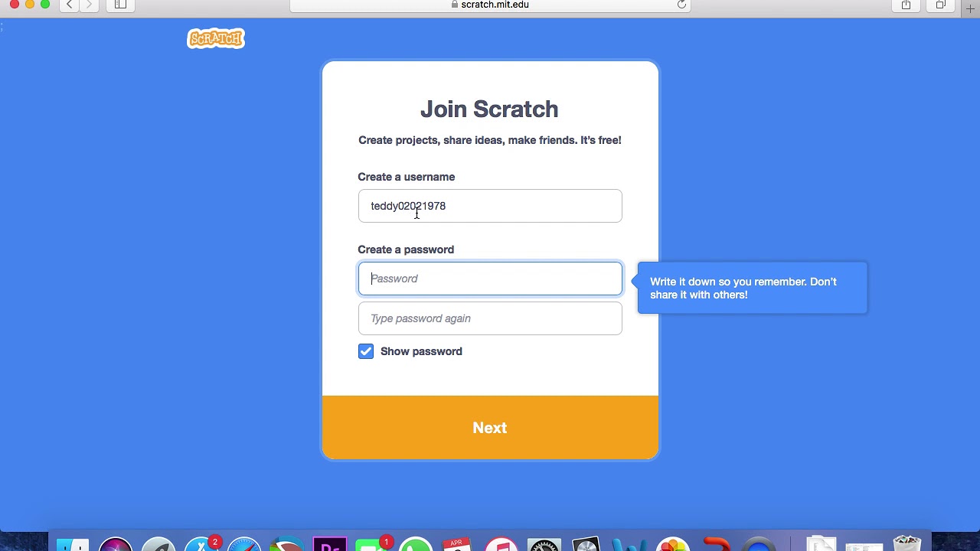Focus the Password input field

(x=490, y=279)
